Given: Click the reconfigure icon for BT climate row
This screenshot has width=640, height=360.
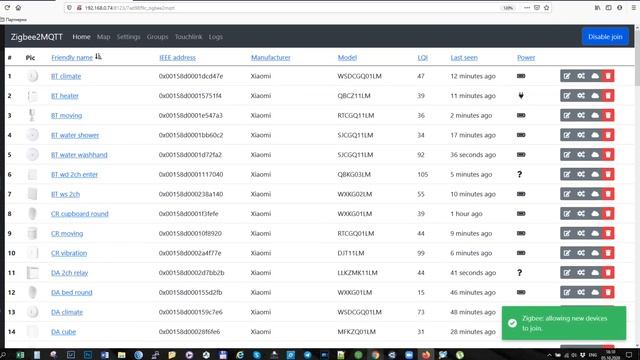Looking at the screenshot, I should (x=581, y=76).
